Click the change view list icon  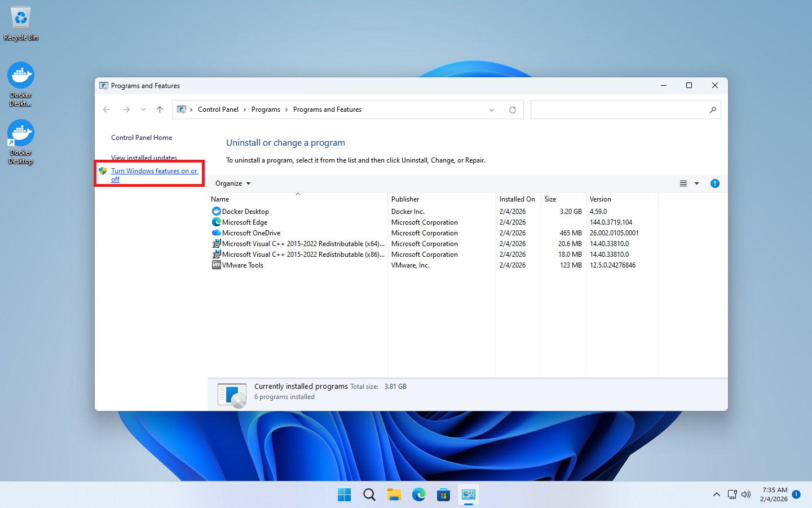point(683,183)
